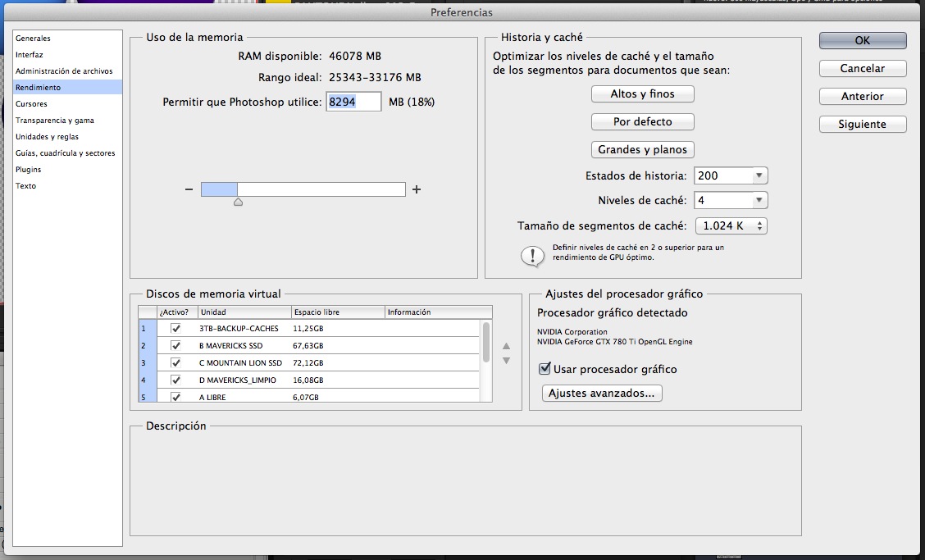Screen dimensions: 925x560
Task: Select the B MAVERICKS SSD row
Action: 309,345
